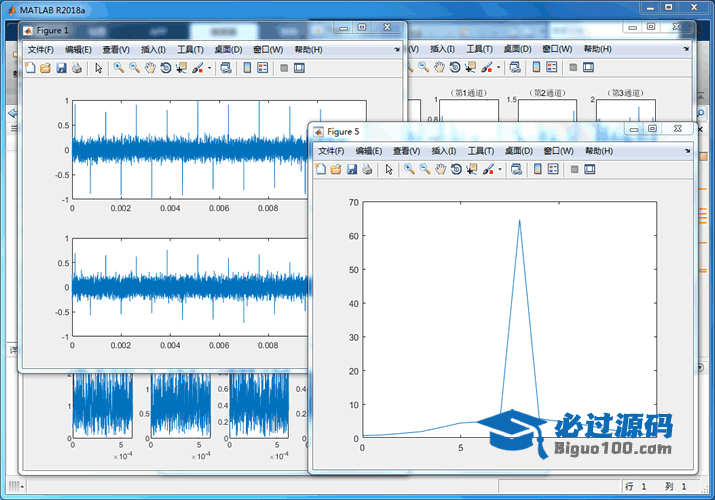This screenshot has height=500, width=715.
Task: Save figure icon in Figure 5 toolbar
Action: pyautogui.click(x=352, y=170)
